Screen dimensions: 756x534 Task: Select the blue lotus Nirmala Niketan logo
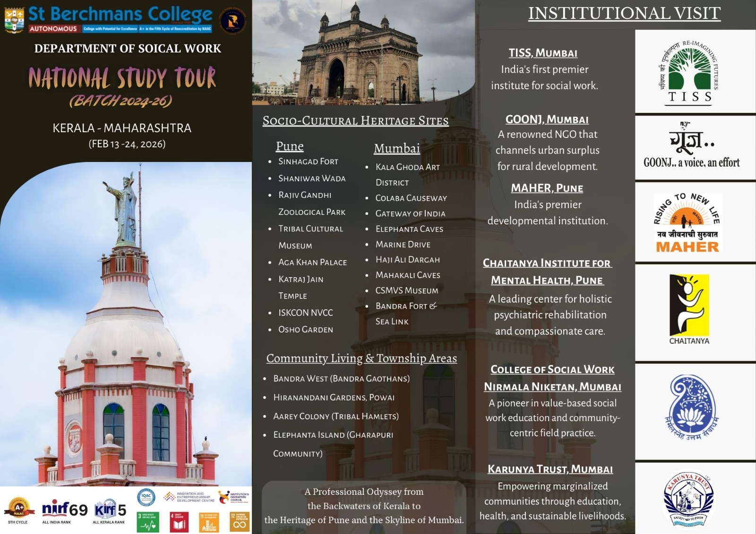692,407
